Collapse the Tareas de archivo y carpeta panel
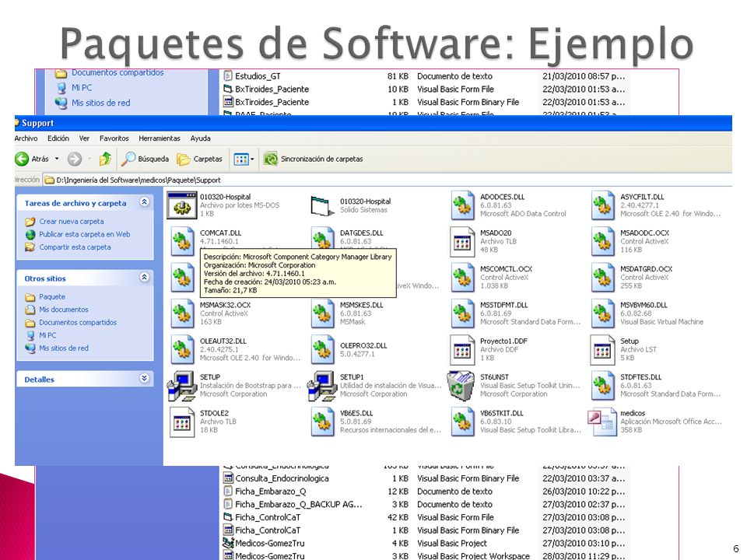 click(145, 202)
